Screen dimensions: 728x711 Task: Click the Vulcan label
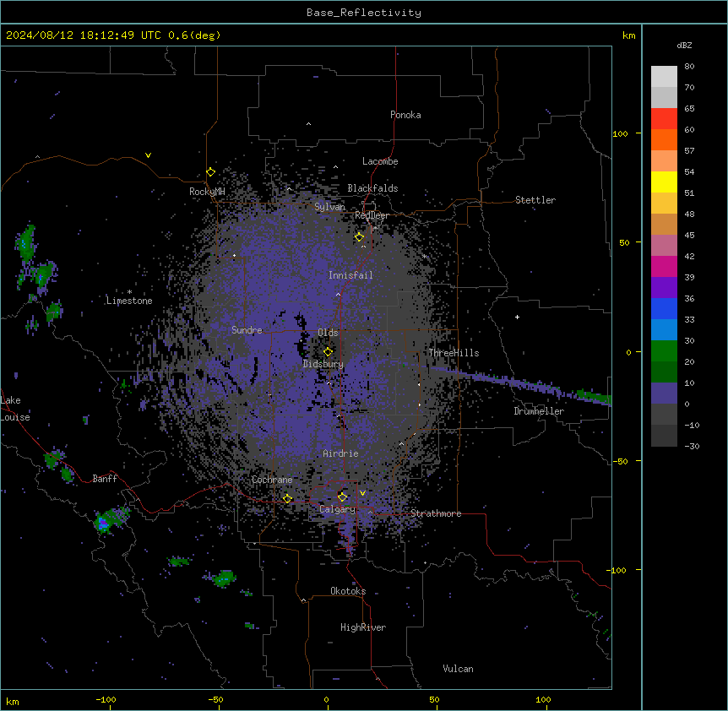(x=459, y=669)
